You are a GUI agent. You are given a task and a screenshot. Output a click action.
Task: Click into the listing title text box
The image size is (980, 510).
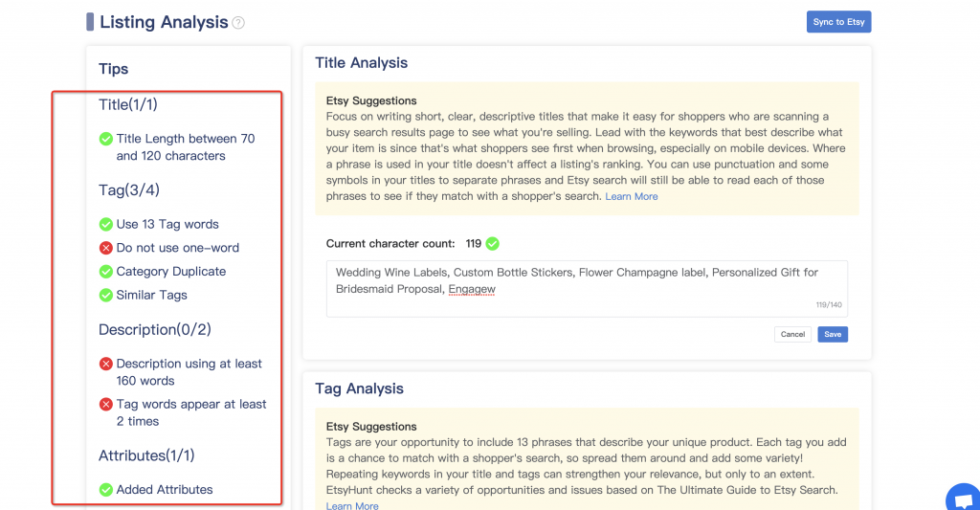tap(586, 288)
